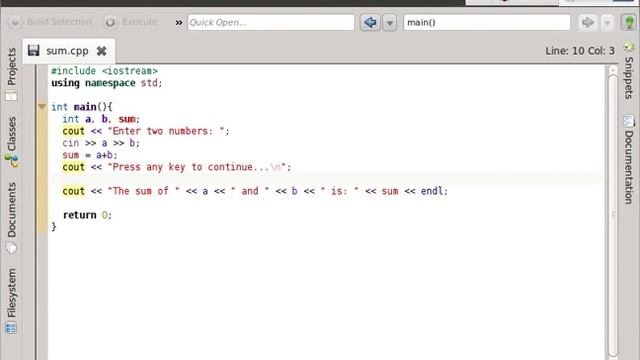Click the 'Enter two numbers' string

[166, 131]
